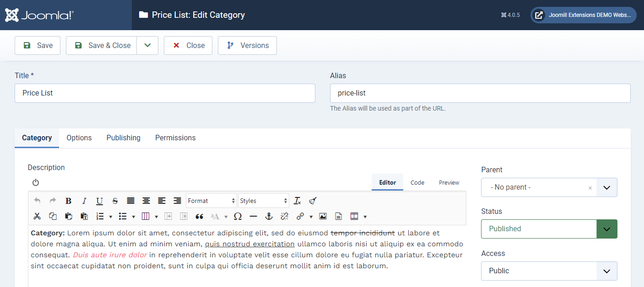Open the Save & Close dropdown arrow
The image size is (644, 287).
point(147,46)
